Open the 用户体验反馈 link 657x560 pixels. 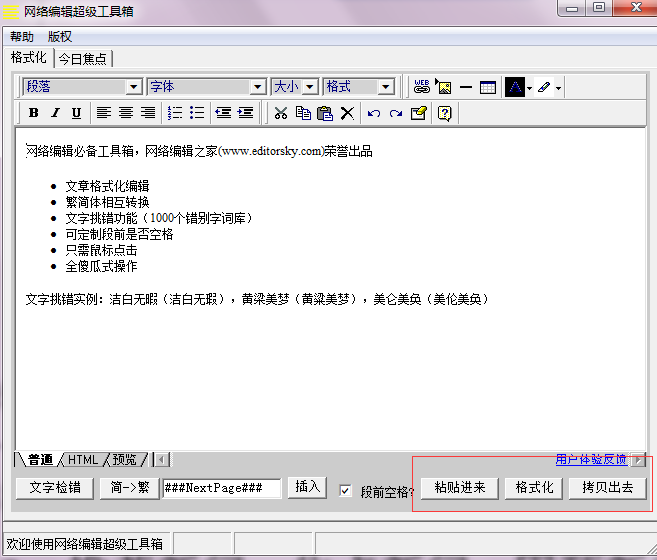coord(591,459)
